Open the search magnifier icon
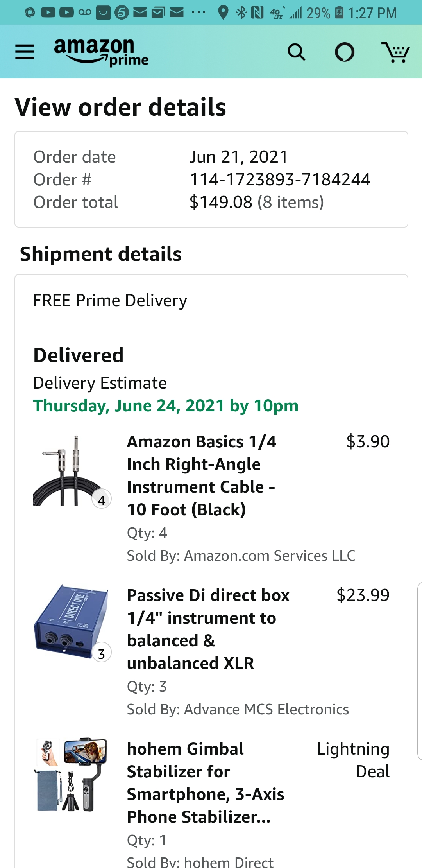Viewport: 422px width, 868px height. [296, 52]
